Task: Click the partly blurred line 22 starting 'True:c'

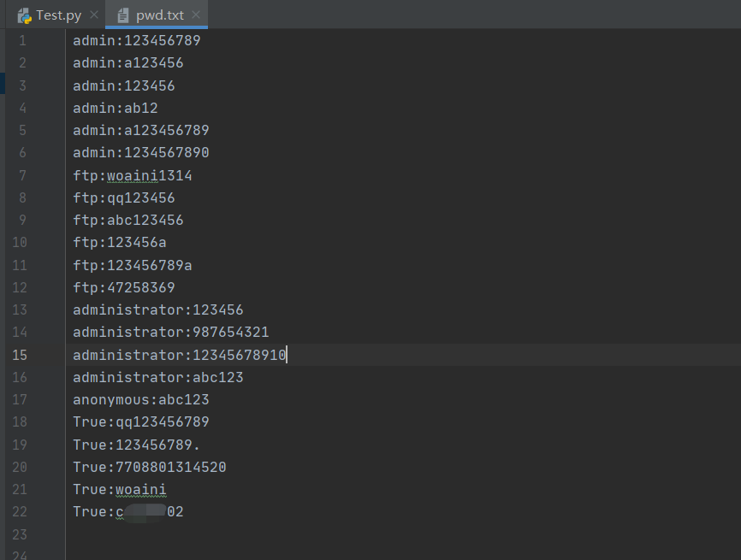Action: coord(128,511)
